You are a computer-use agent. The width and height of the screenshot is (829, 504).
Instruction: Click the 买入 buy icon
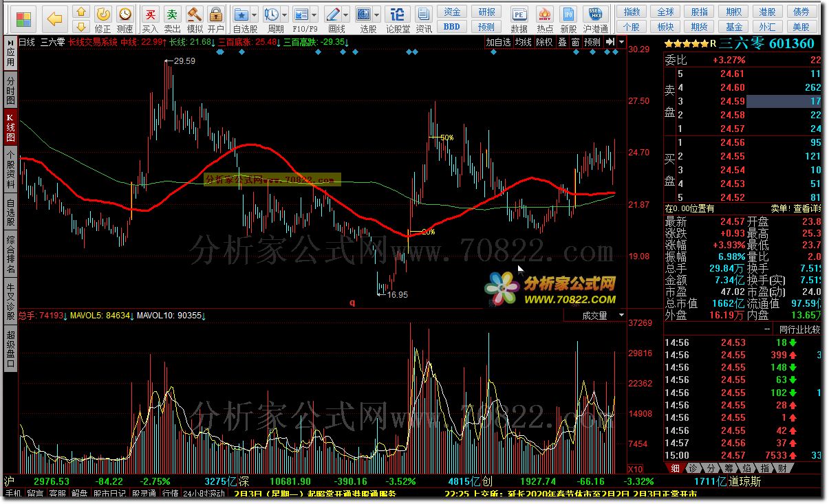150,19
